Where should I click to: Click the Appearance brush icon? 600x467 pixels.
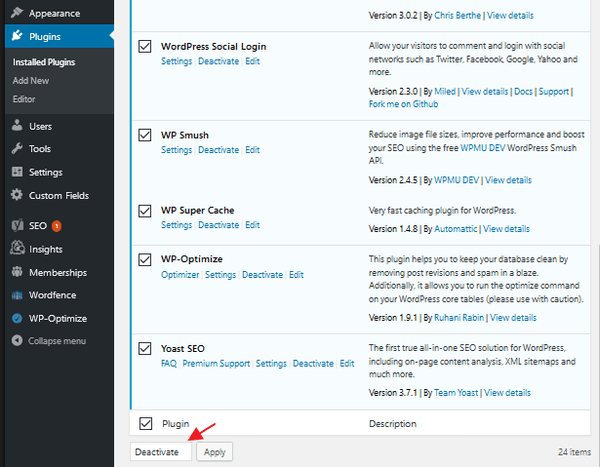point(17,13)
